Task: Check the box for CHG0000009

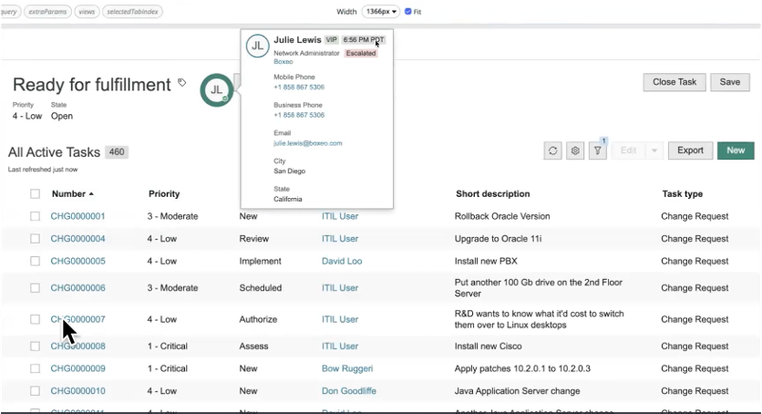Action: (35, 368)
